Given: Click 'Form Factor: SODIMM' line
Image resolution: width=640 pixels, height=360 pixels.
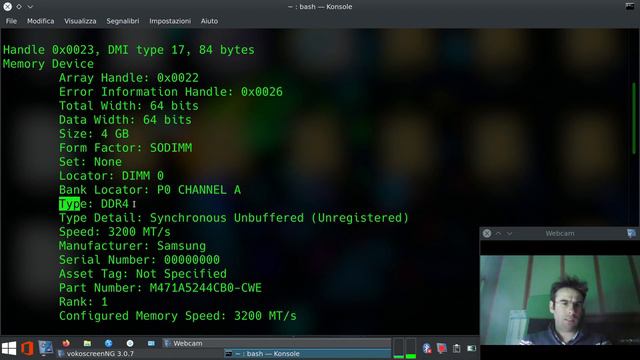Looking at the screenshot, I should tap(125, 147).
